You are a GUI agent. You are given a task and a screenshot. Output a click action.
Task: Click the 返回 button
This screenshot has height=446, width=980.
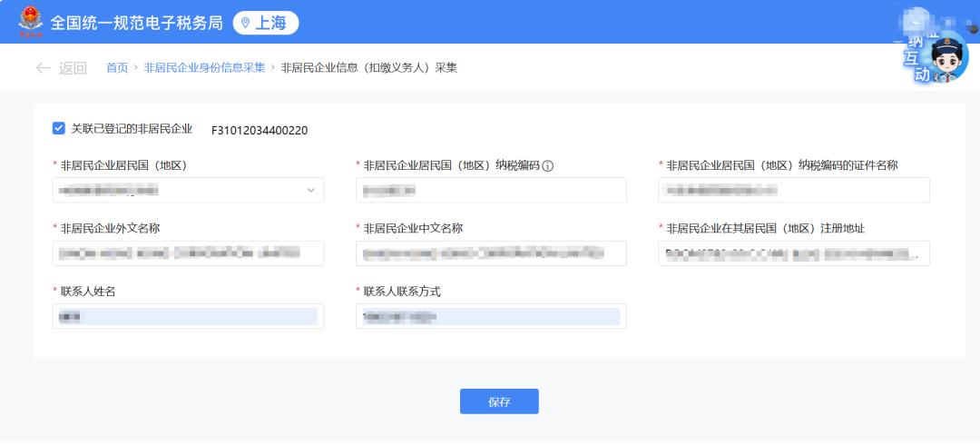coord(73,68)
